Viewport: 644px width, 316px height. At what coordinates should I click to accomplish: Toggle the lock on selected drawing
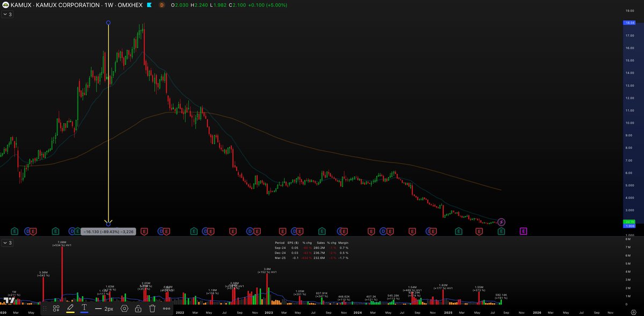pos(138,308)
